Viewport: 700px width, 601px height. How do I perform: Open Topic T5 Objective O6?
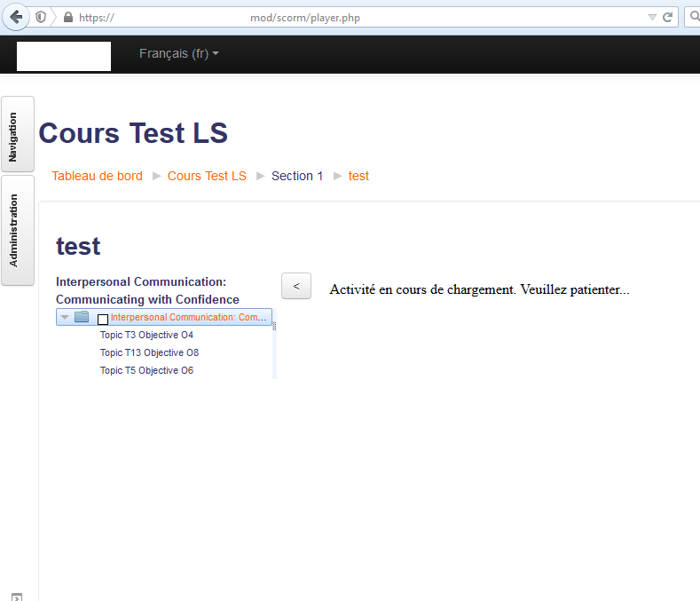146,371
